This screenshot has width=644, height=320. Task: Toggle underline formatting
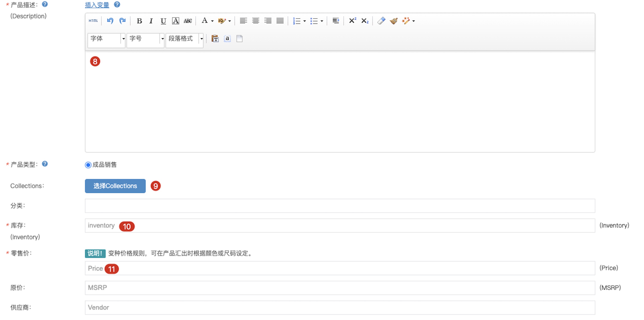(x=163, y=21)
